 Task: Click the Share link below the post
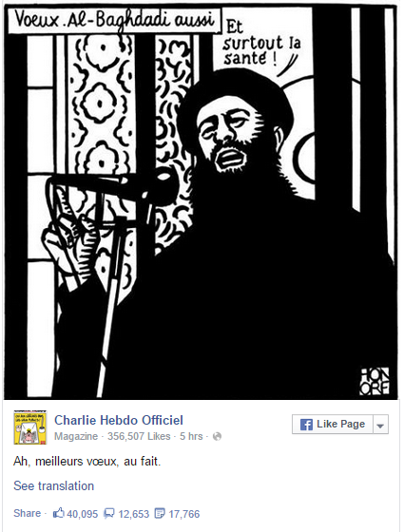click(x=28, y=513)
